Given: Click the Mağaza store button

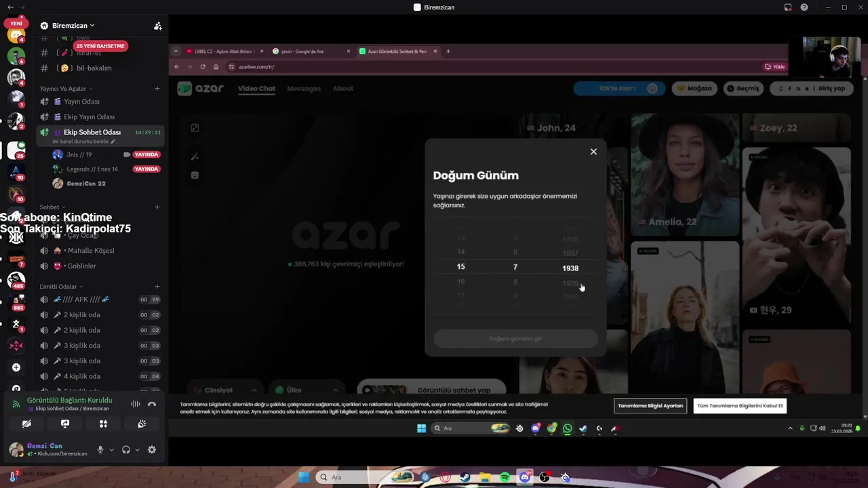Looking at the screenshot, I should 694,89.
